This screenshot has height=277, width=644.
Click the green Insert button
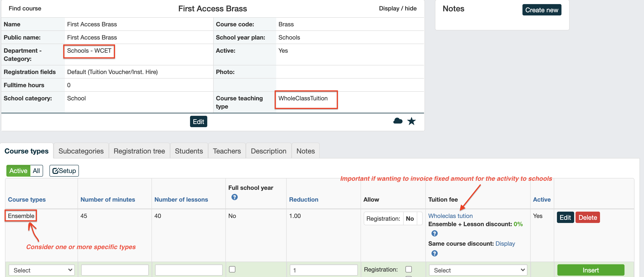tap(590, 270)
